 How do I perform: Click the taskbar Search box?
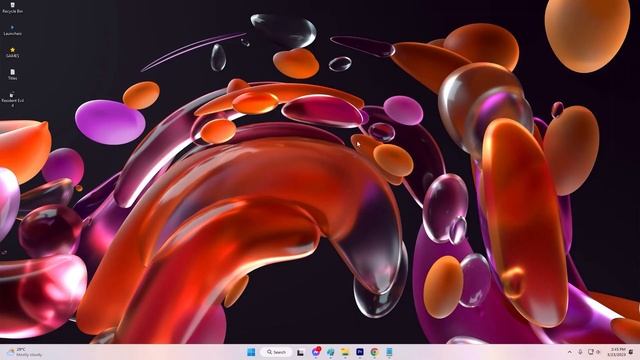pyautogui.click(x=276, y=352)
